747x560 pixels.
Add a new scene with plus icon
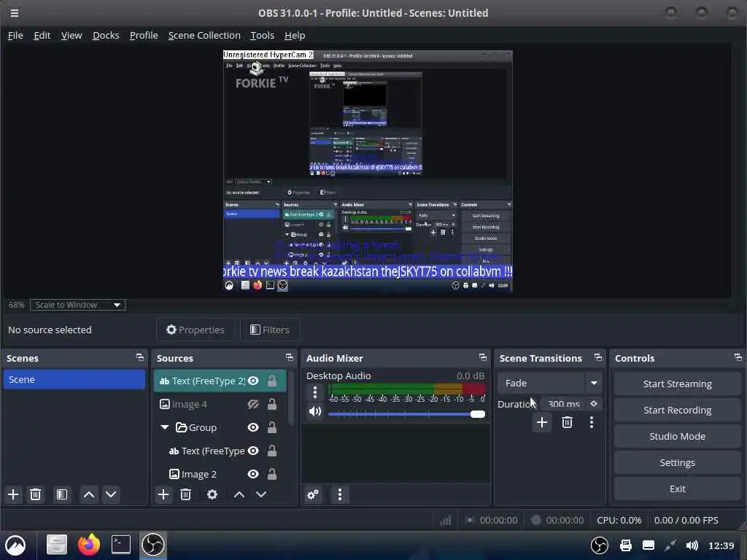point(13,494)
